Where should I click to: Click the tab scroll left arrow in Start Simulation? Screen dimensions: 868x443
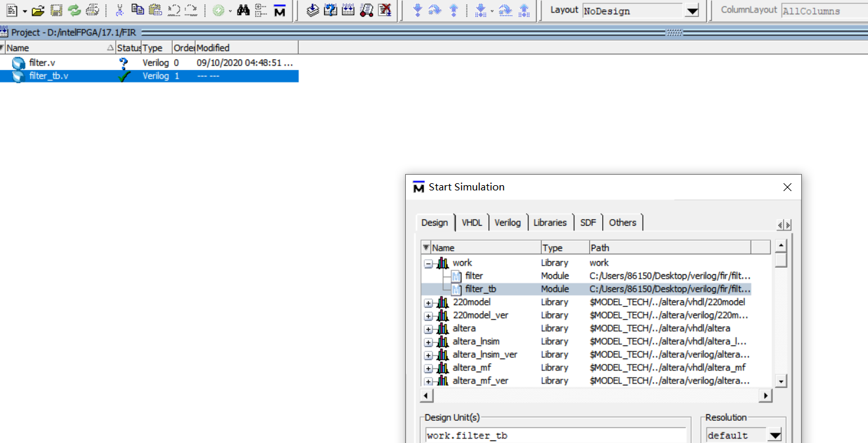[x=780, y=225]
